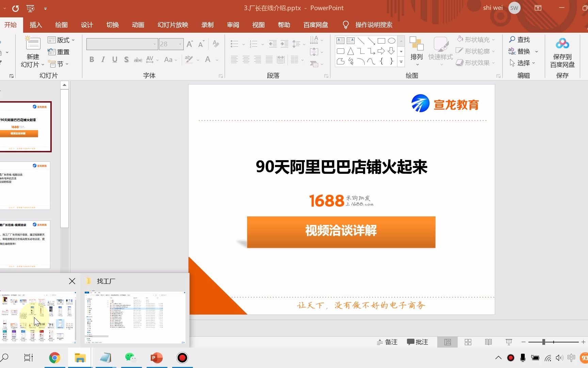Open the Arrange (排列) menu
Screen dimensions: 588x368
pos(416,51)
